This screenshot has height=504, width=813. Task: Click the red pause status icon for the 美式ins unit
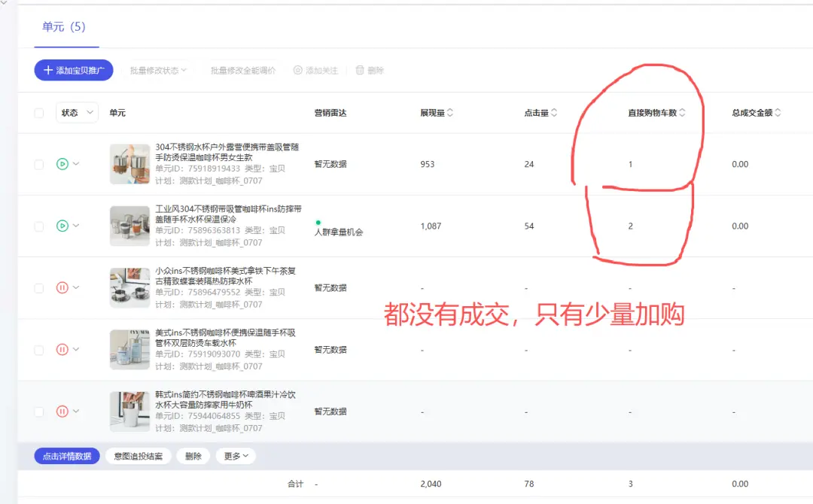(62, 349)
